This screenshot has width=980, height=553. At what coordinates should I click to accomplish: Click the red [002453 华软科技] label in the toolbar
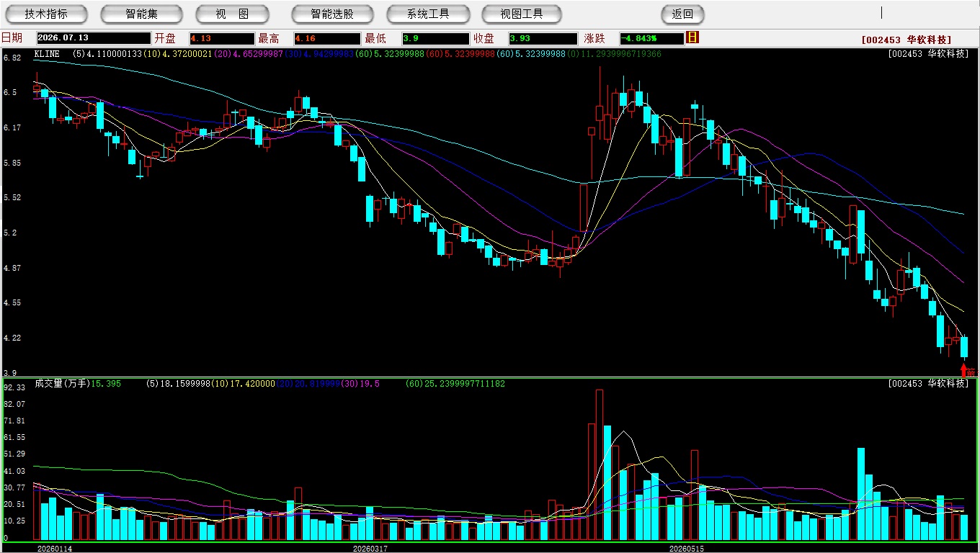[x=906, y=40]
